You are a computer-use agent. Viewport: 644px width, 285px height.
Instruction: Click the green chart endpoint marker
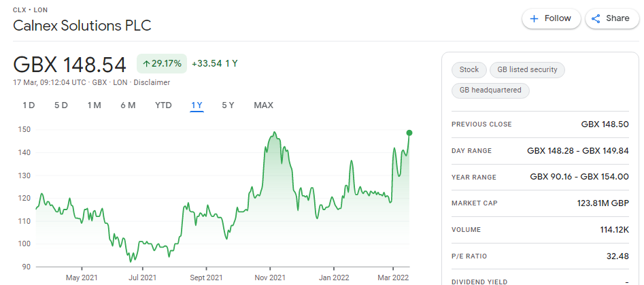point(409,133)
